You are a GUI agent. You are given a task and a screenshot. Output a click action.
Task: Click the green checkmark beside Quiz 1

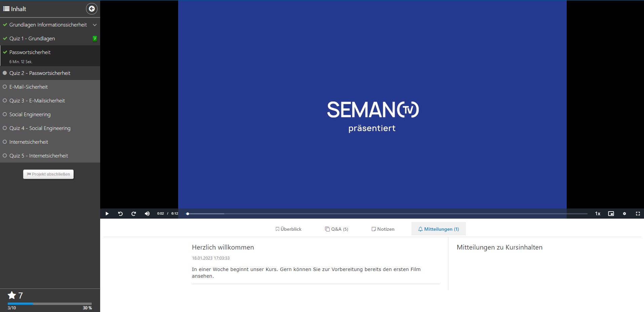5,38
